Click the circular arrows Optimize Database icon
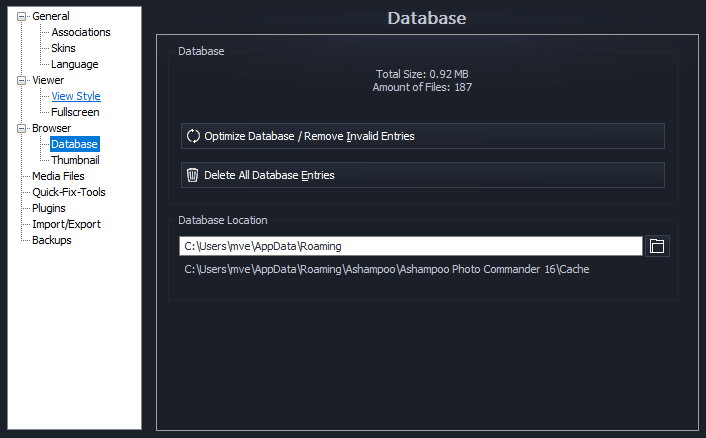Screen dimensions: 706x438 (x=193, y=136)
